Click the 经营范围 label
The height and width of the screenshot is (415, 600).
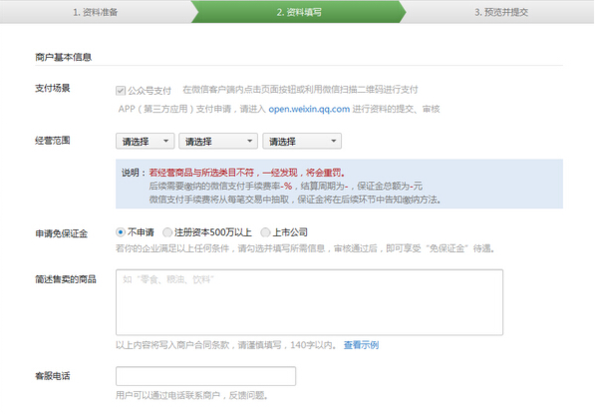(53, 141)
